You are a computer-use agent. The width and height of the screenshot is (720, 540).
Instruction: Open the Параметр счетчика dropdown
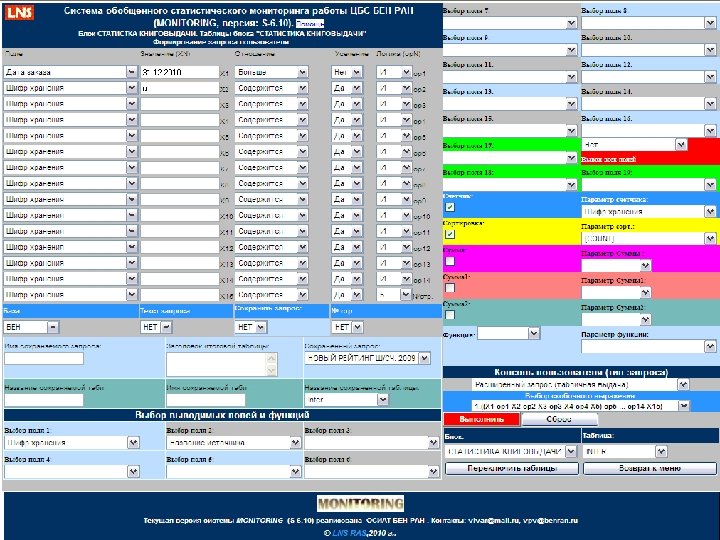pyautogui.click(x=648, y=211)
